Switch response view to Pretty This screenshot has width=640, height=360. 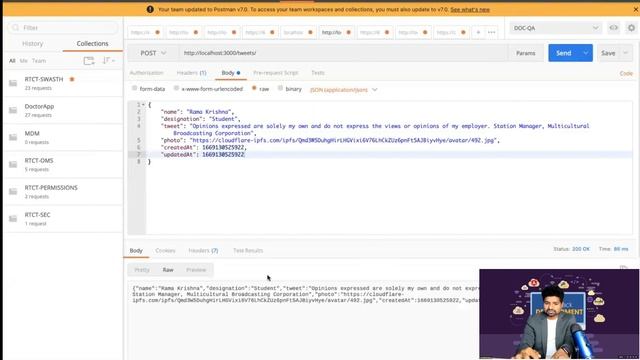click(x=142, y=270)
